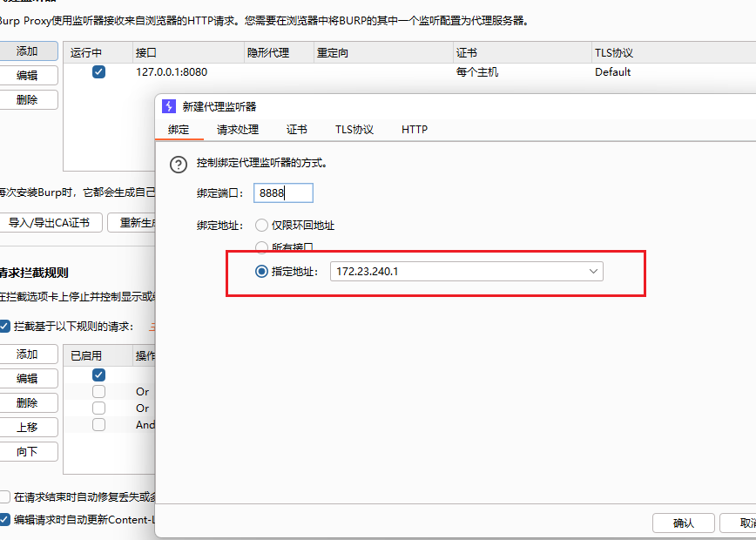The height and width of the screenshot is (540, 756).
Task: Click the help question mark icon
Action: click(x=178, y=164)
